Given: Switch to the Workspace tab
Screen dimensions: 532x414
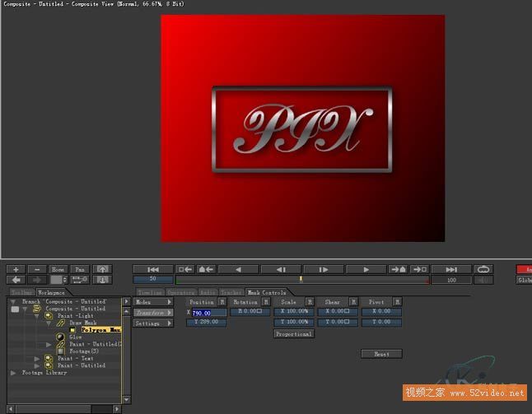Looking at the screenshot, I should tap(51, 292).
